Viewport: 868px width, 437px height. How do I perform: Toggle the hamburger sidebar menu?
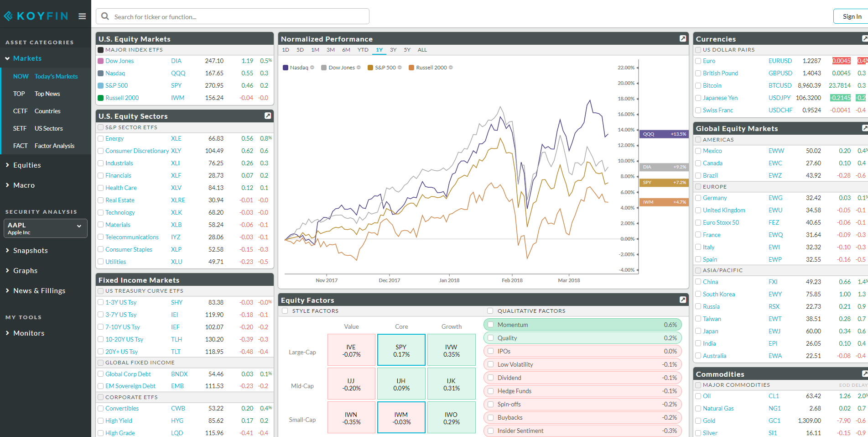coord(82,16)
